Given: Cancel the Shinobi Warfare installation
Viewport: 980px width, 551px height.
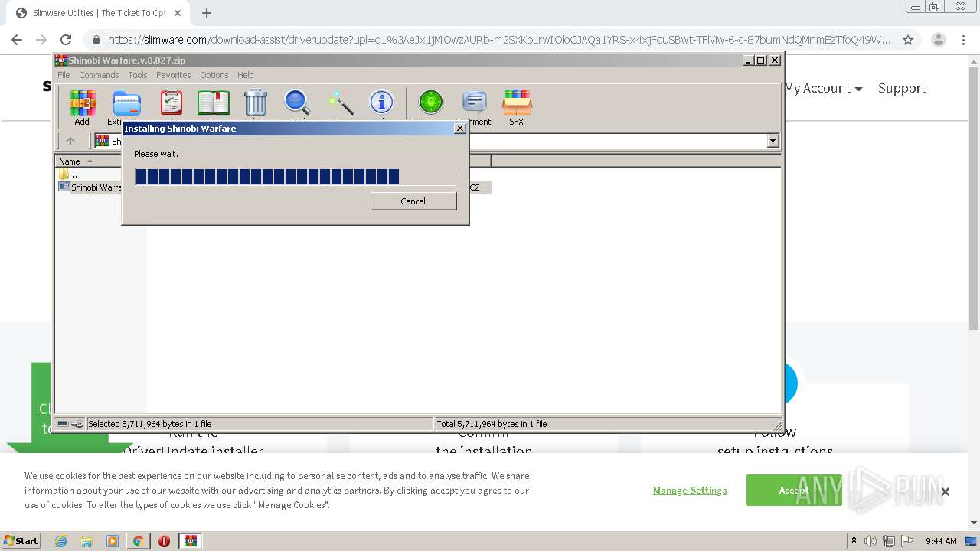Looking at the screenshot, I should tap(413, 201).
